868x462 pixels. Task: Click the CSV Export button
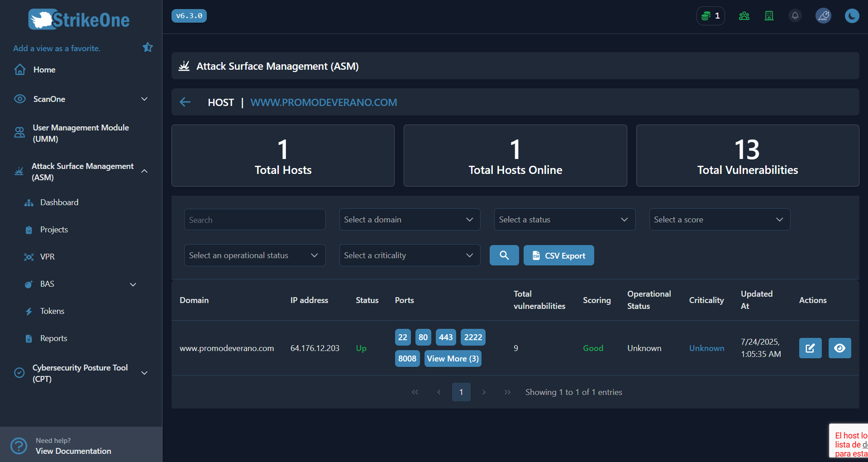click(558, 255)
